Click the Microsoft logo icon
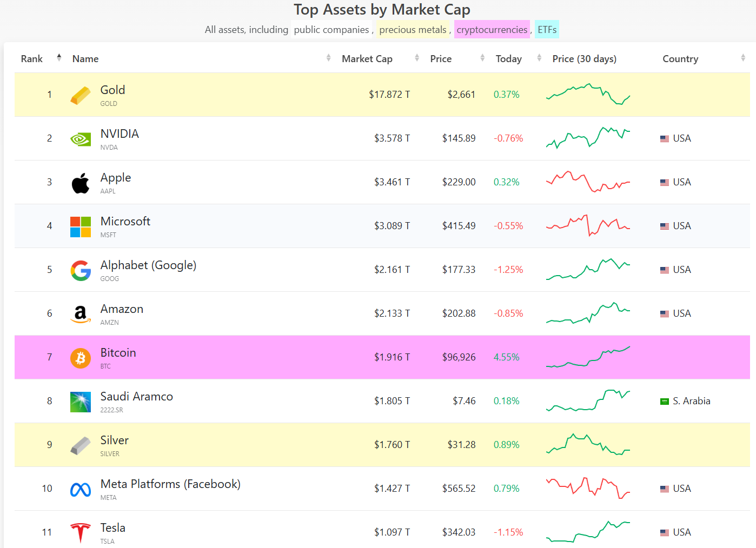756x548 pixels. coord(81,227)
